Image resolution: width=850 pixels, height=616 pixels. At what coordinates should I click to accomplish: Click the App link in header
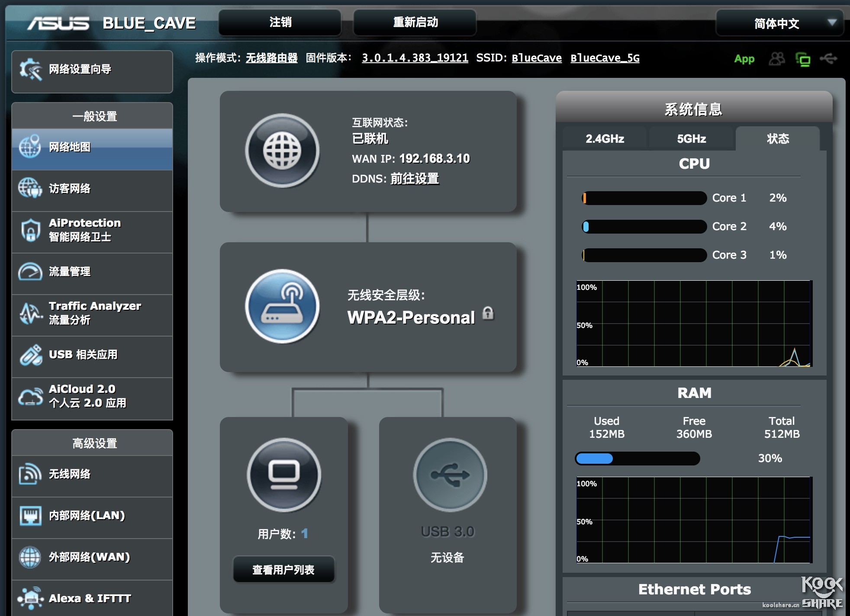coord(744,59)
